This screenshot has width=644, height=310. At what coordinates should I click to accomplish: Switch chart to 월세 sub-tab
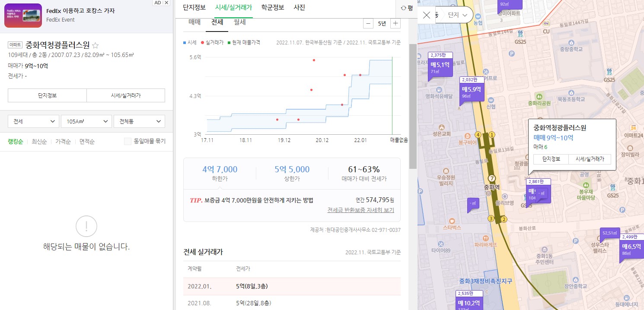point(239,22)
